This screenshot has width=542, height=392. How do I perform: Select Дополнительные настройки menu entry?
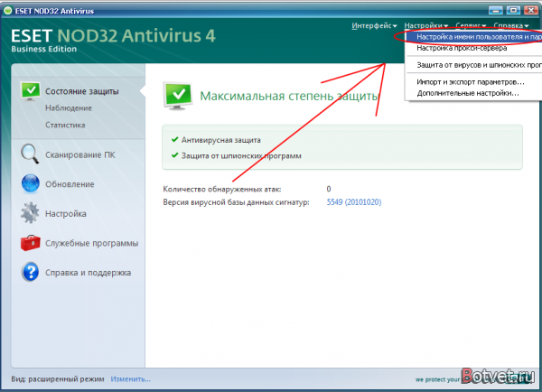[474, 93]
